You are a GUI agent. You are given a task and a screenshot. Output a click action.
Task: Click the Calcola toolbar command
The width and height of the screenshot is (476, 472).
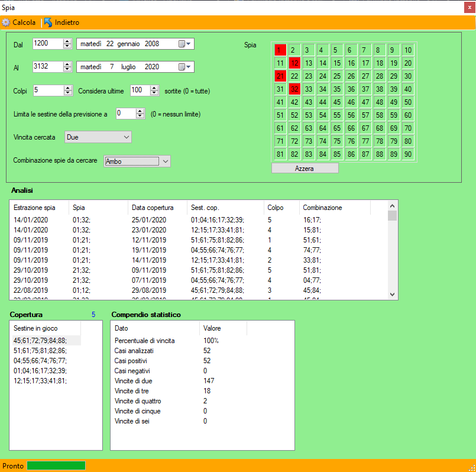pos(19,22)
